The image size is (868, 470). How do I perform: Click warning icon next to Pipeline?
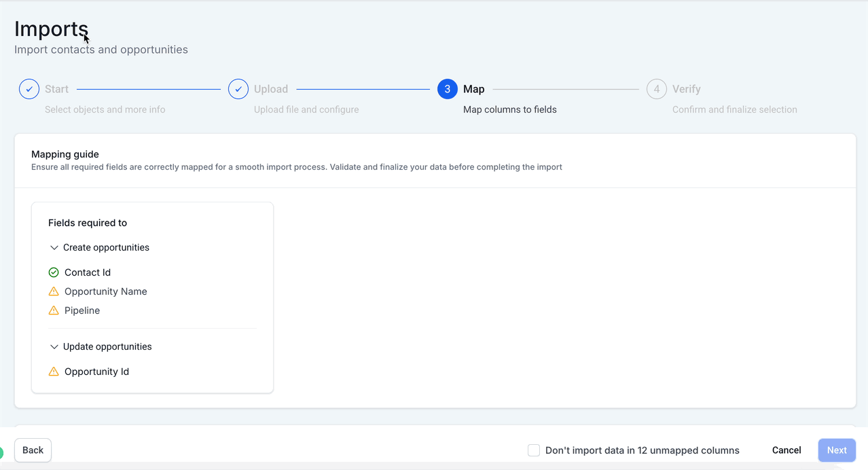click(x=54, y=310)
